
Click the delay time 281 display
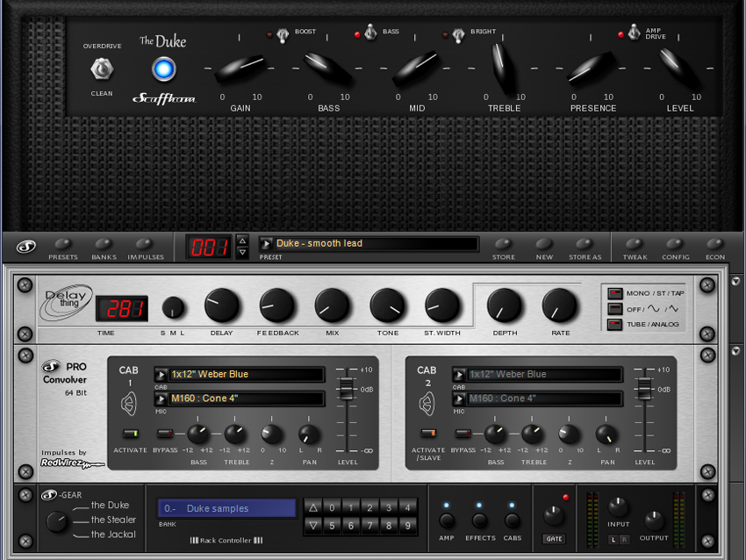coord(122,309)
